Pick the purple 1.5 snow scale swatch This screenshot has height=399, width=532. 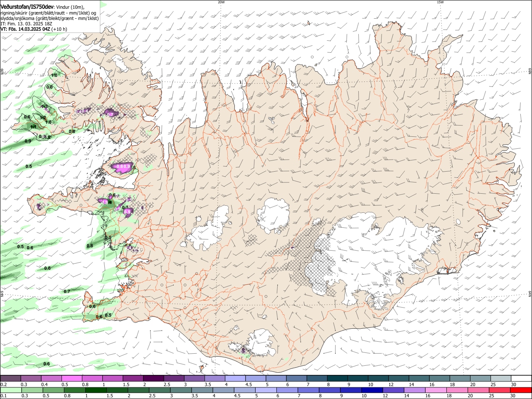[x=133, y=379]
